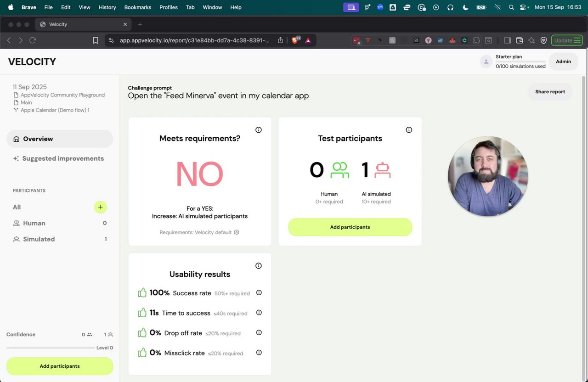Click the green human participants icon
Viewport: 588px width, 382px height.
pos(340,170)
